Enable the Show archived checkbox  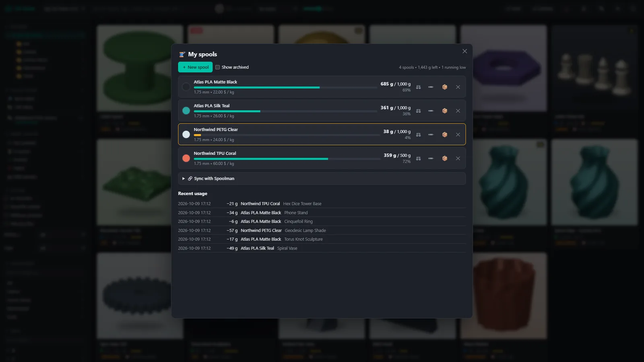217,67
